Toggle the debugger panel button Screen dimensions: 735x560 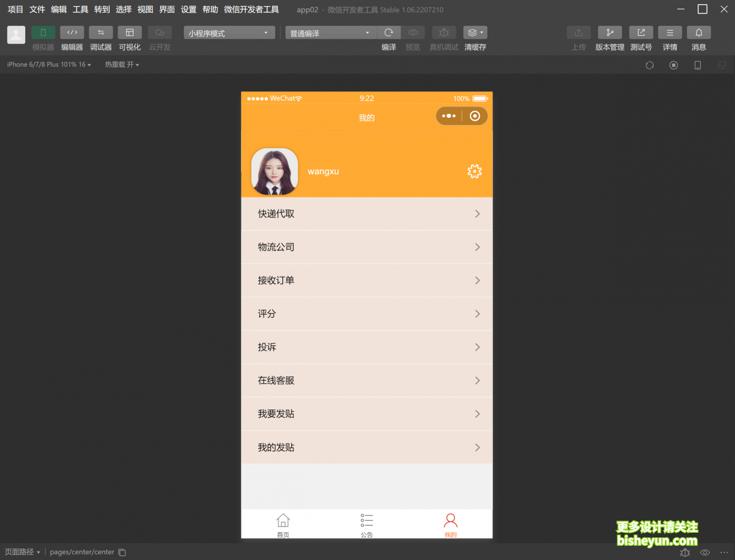101,33
